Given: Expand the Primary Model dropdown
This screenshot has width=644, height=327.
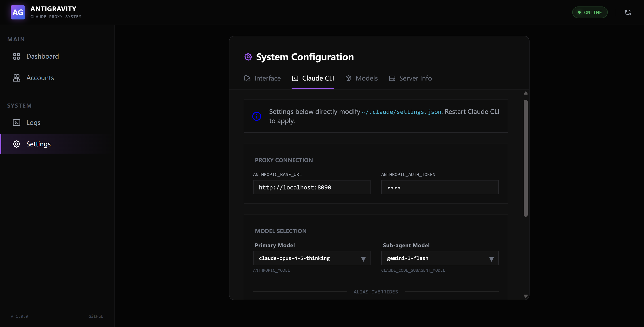Looking at the screenshot, I should coord(311,258).
